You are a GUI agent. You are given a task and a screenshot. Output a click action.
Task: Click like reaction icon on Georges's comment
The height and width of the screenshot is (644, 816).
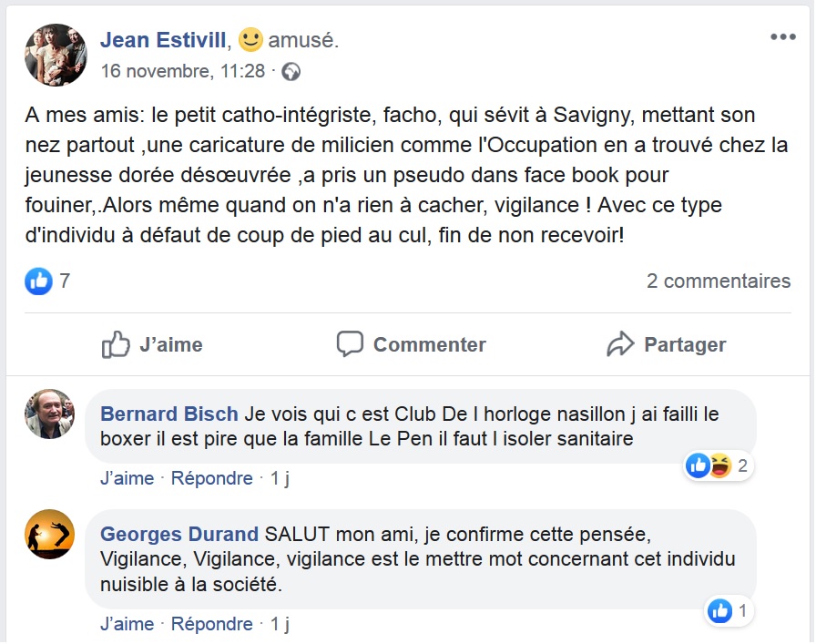click(x=719, y=611)
